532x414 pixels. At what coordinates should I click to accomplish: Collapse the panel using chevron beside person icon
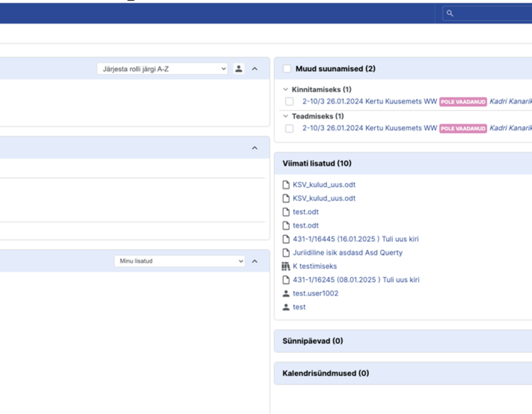(255, 69)
